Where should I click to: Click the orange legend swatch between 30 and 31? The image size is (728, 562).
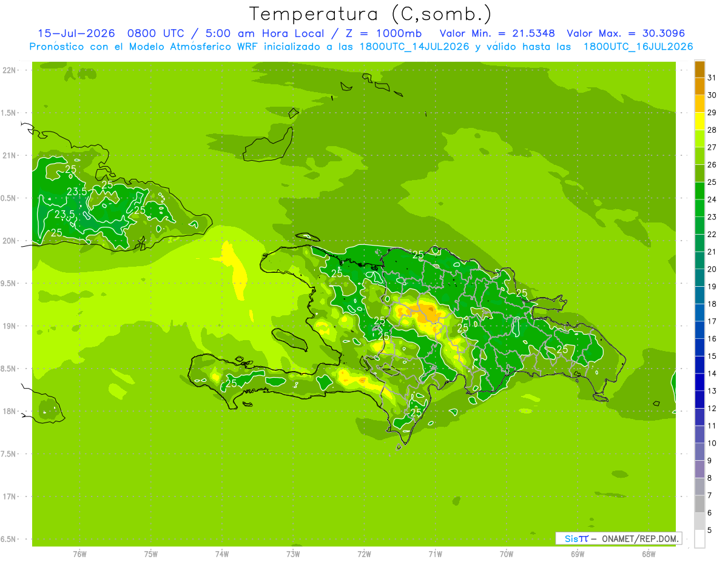tap(699, 86)
